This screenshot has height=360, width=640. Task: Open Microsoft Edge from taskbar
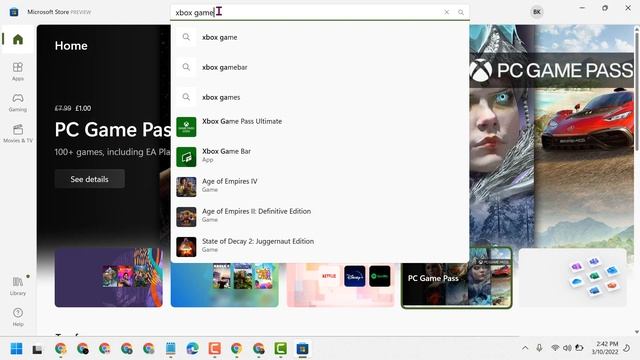(x=193, y=349)
